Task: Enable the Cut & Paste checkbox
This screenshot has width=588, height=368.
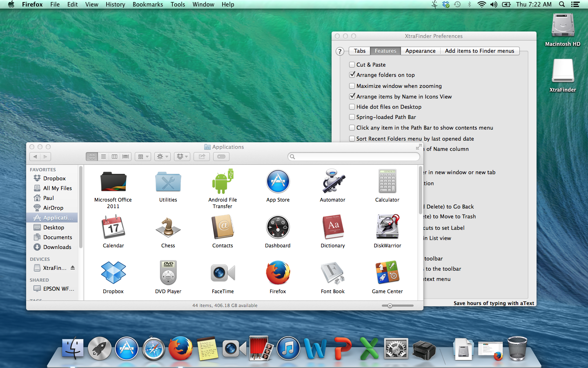Action: click(352, 65)
